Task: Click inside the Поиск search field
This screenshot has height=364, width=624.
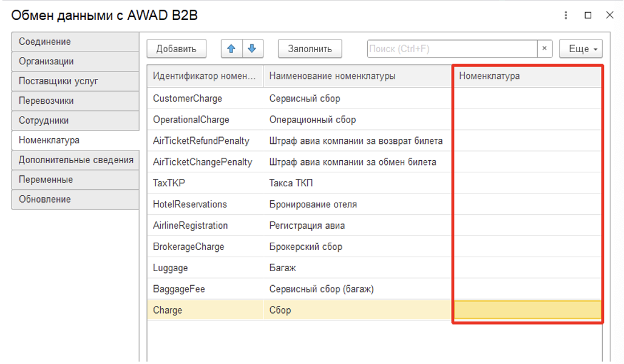Action: pos(452,49)
